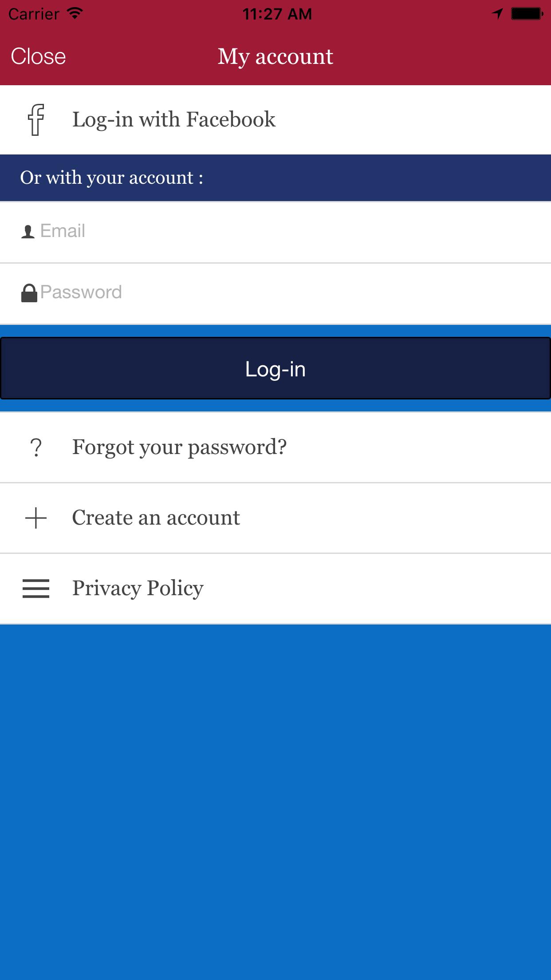551x980 pixels.
Task: Tap the My account title
Action: 275,57
